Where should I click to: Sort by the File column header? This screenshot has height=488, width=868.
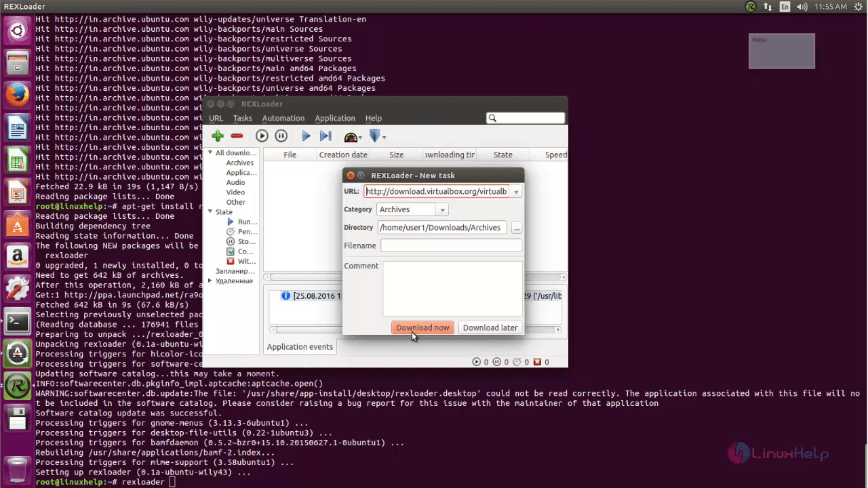pos(290,155)
